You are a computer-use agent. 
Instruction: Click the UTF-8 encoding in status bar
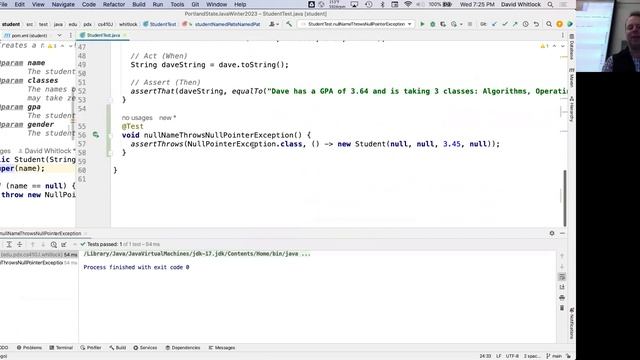coord(512,356)
